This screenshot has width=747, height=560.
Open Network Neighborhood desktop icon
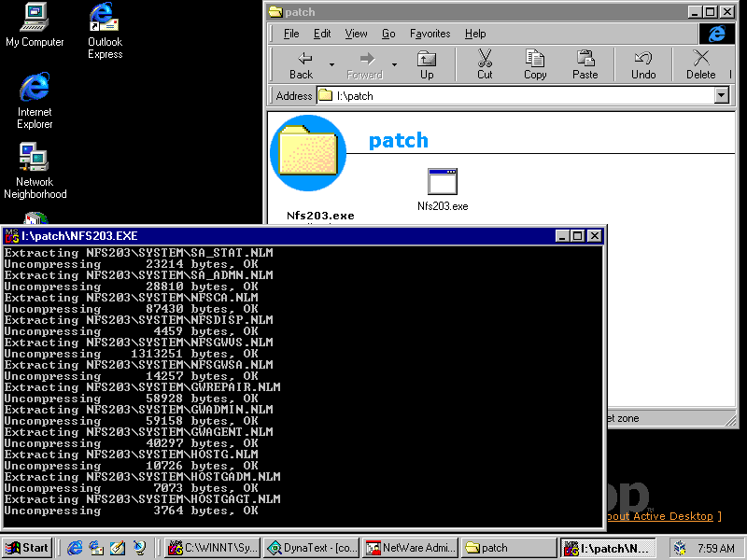[35, 171]
